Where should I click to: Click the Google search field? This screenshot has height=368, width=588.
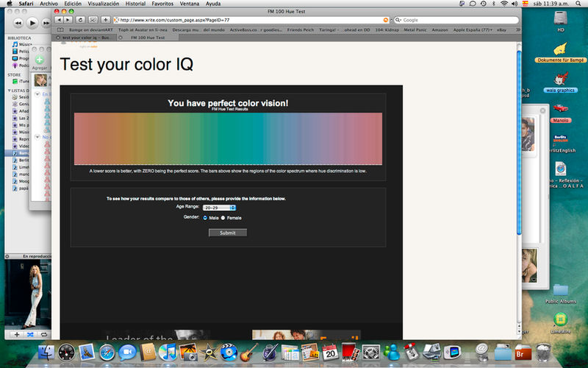[456, 20]
